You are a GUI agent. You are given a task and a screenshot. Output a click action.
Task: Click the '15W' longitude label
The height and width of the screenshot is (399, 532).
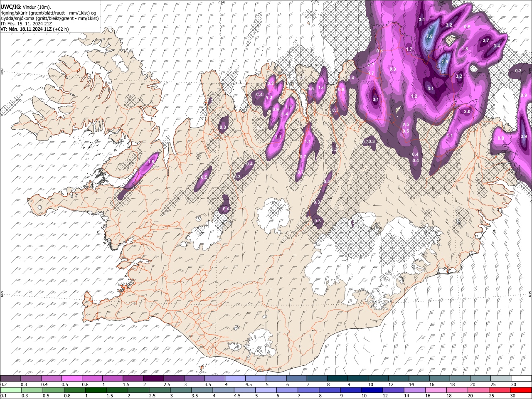(440, 2)
